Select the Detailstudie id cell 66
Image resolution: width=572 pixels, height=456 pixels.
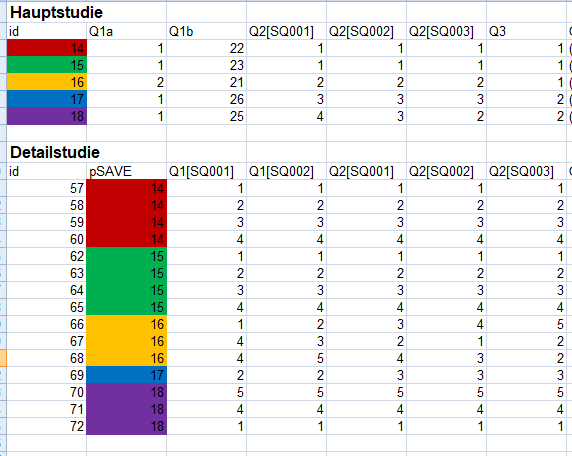coord(47,324)
